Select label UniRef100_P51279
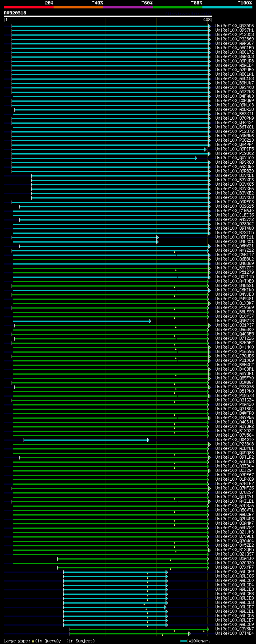 (x=234, y=272)
